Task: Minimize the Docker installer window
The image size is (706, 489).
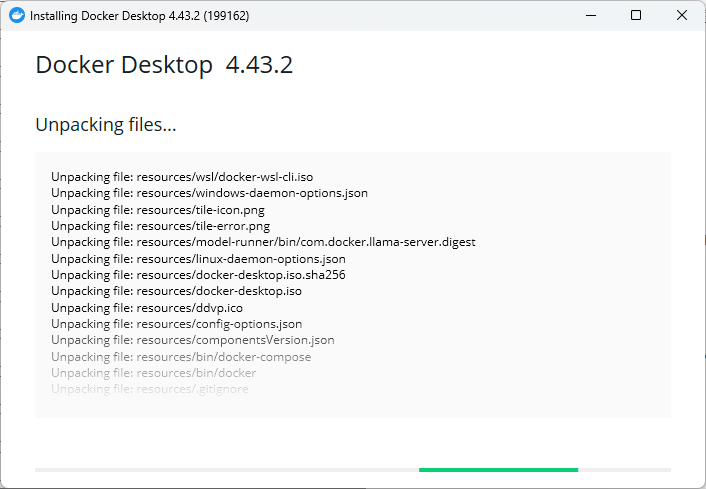Action: (590, 16)
